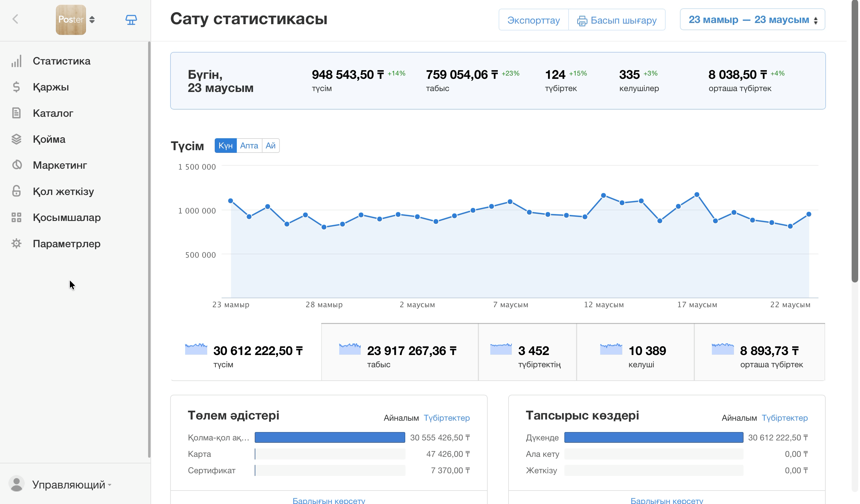Click the Экспорттау button
Image resolution: width=860 pixels, height=504 pixels.
(x=533, y=20)
